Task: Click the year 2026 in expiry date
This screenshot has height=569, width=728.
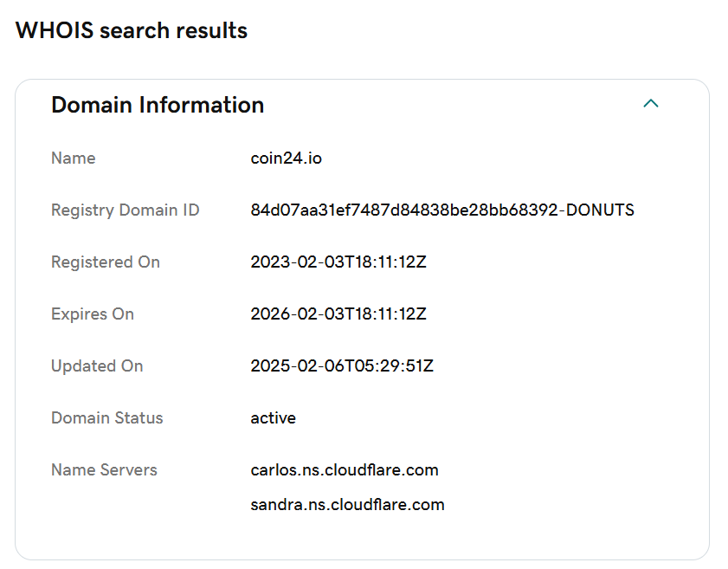Action: (x=270, y=314)
